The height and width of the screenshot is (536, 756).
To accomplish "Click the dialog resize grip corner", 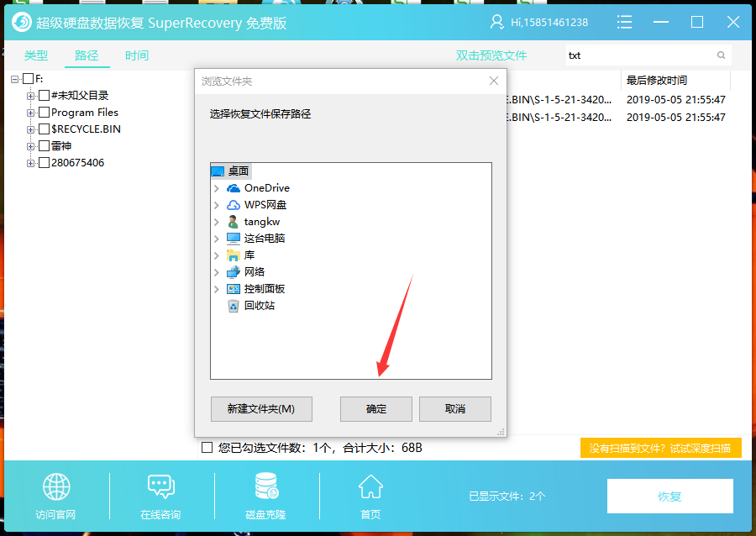I will (501, 432).
